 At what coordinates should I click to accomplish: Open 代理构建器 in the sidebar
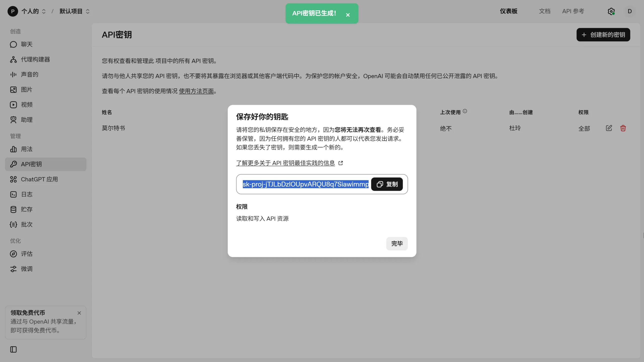pyautogui.click(x=35, y=60)
